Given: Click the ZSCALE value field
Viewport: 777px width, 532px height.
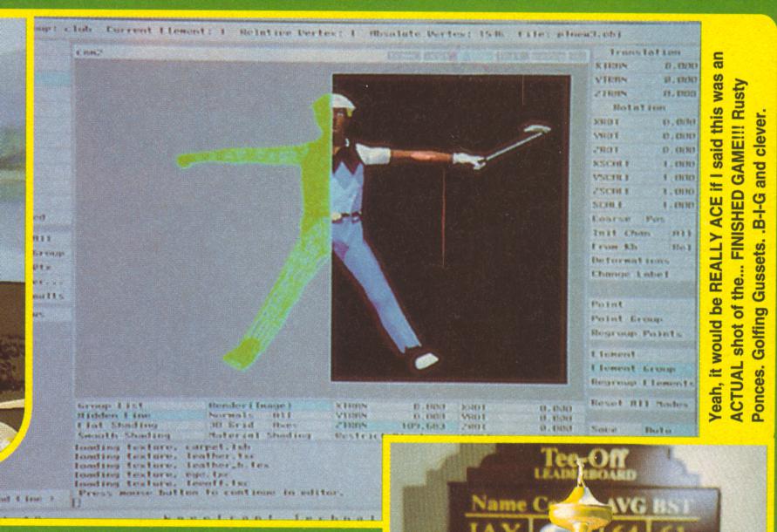Looking at the screenshot, I should click(x=678, y=191).
